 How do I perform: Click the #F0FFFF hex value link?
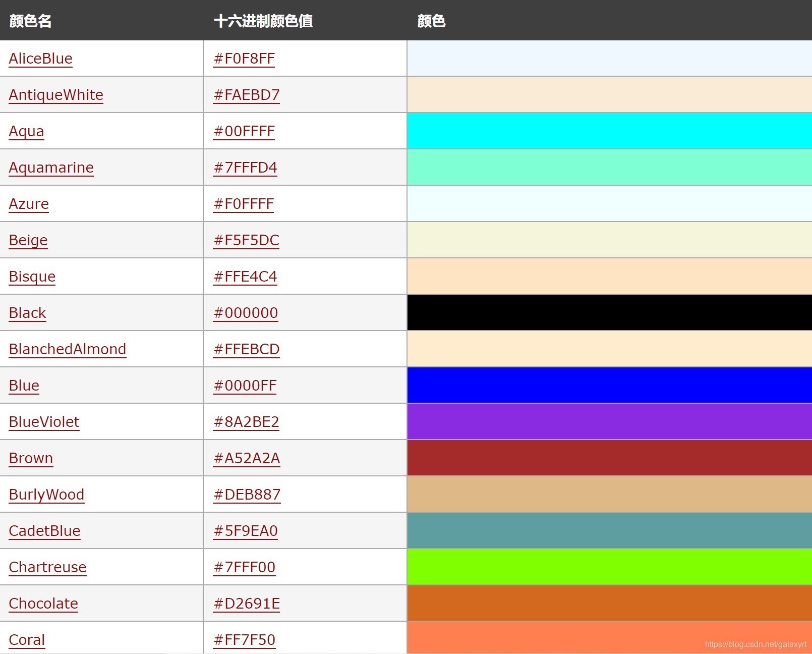(244, 204)
